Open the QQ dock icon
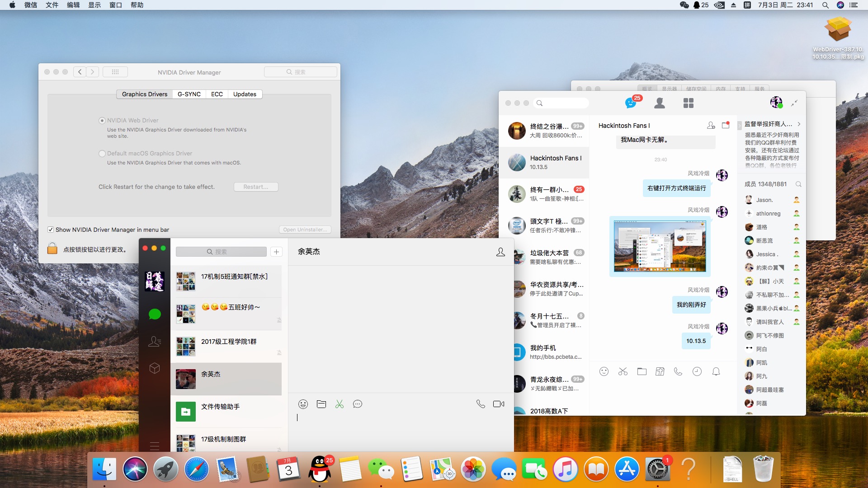 pyautogui.click(x=320, y=469)
